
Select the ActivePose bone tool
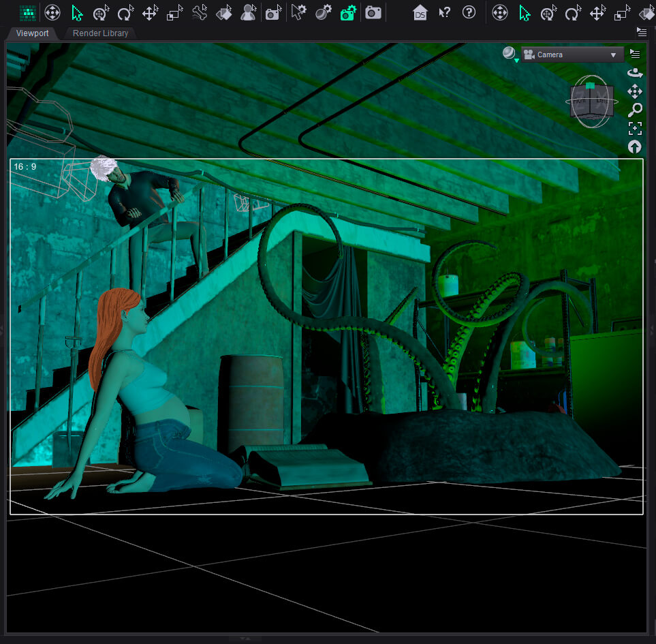click(200, 13)
